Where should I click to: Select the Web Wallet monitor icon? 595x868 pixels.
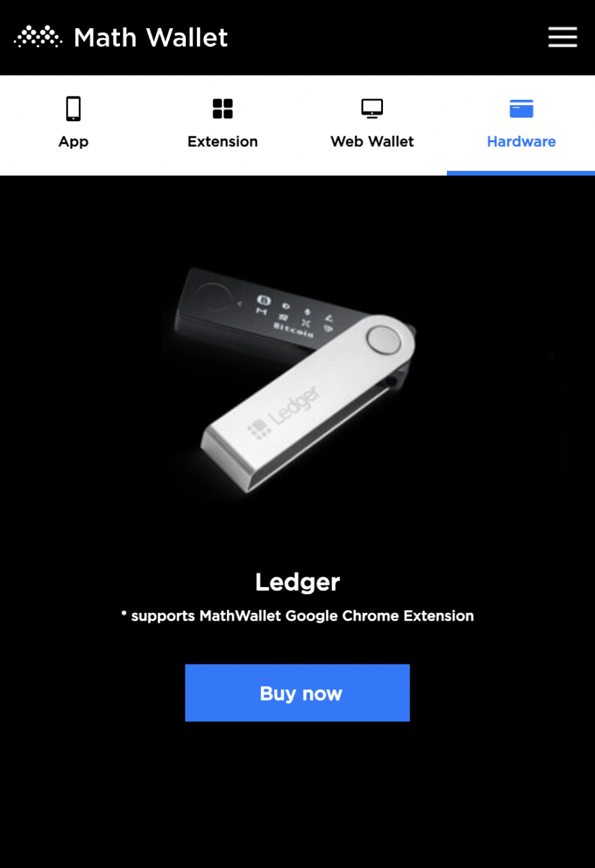click(372, 109)
